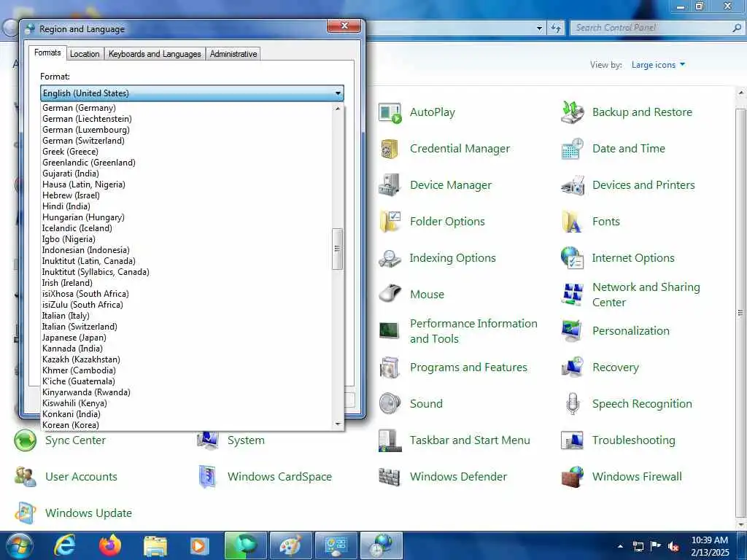Open the Windows CardSpace icon

(208, 477)
